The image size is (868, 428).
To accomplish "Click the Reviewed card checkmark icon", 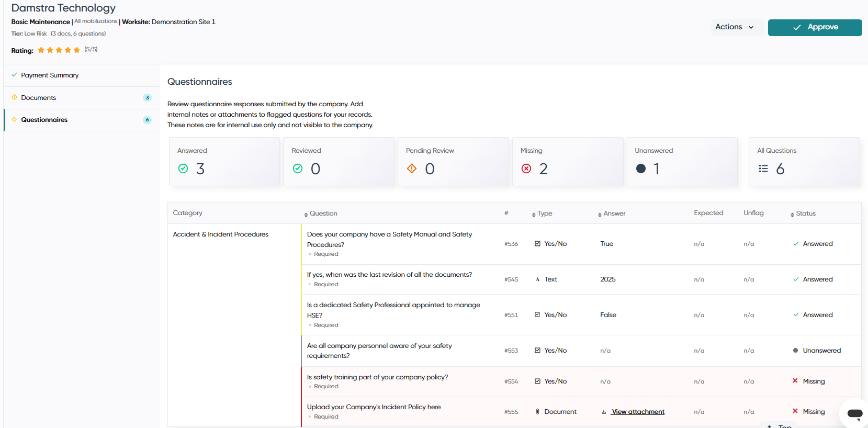I will (x=298, y=168).
